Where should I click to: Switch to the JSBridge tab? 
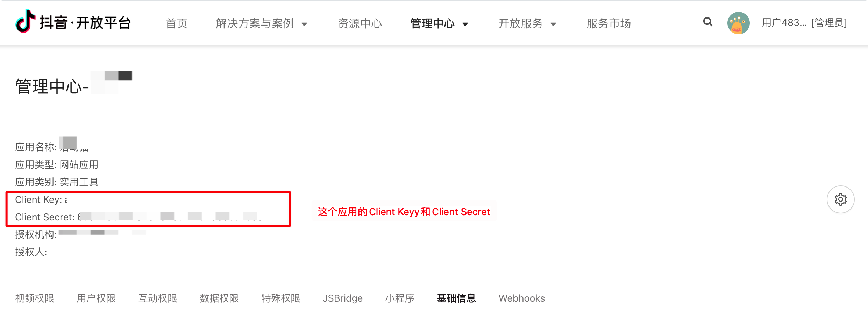point(343,298)
